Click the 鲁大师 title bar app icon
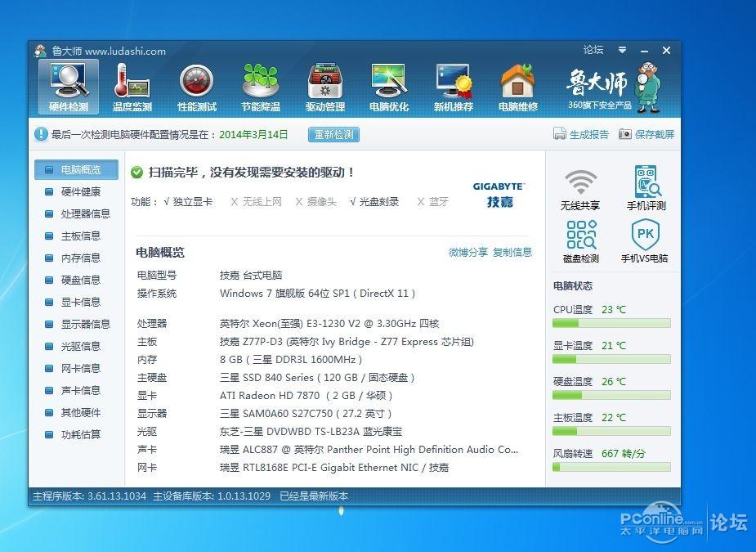Image resolution: width=756 pixels, height=552 pixels. (x=41, y=51)
